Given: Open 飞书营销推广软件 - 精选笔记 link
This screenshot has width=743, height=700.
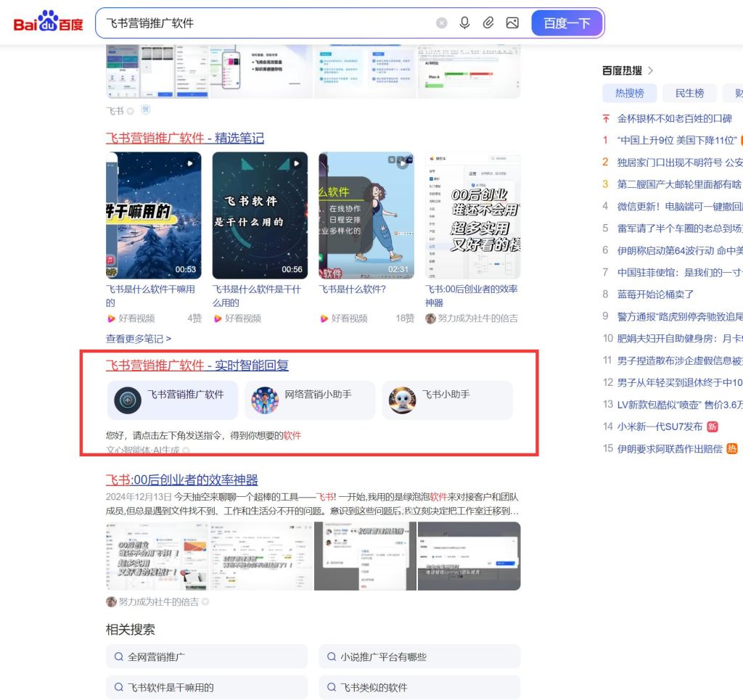Looking at the screenshot, I should pos(185,138).
